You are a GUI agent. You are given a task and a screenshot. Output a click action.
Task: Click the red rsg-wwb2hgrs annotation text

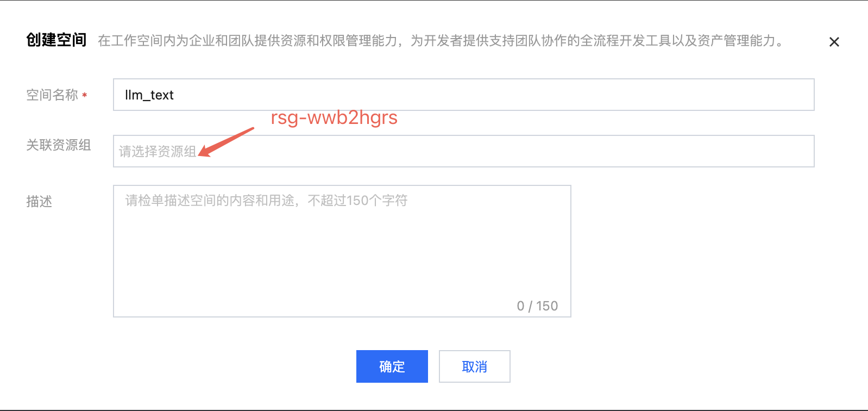[334, 117]
